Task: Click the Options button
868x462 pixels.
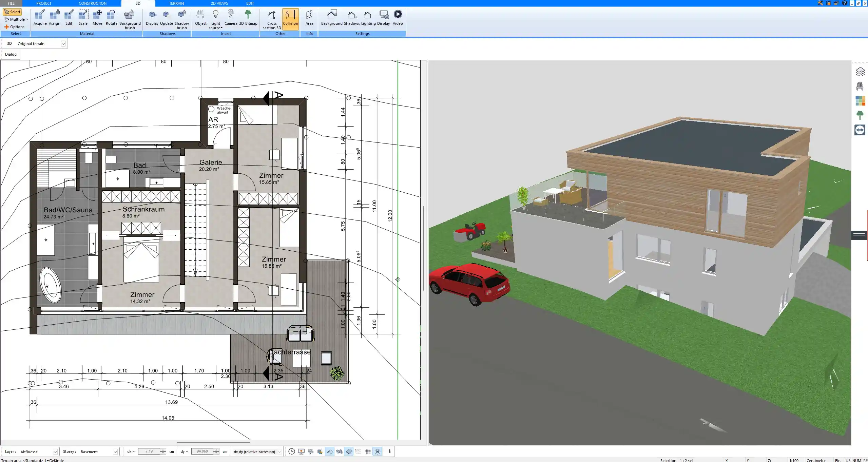Action: tap(14, 27)
